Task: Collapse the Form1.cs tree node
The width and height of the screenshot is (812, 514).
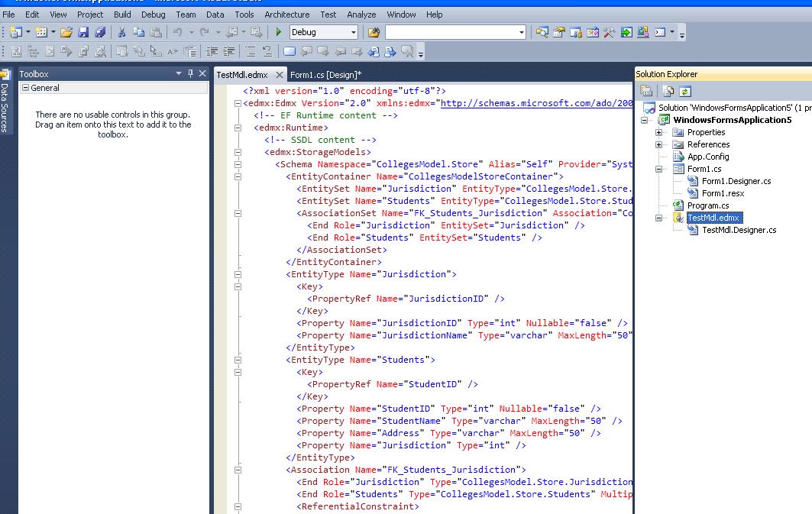Action: point(658,170)
